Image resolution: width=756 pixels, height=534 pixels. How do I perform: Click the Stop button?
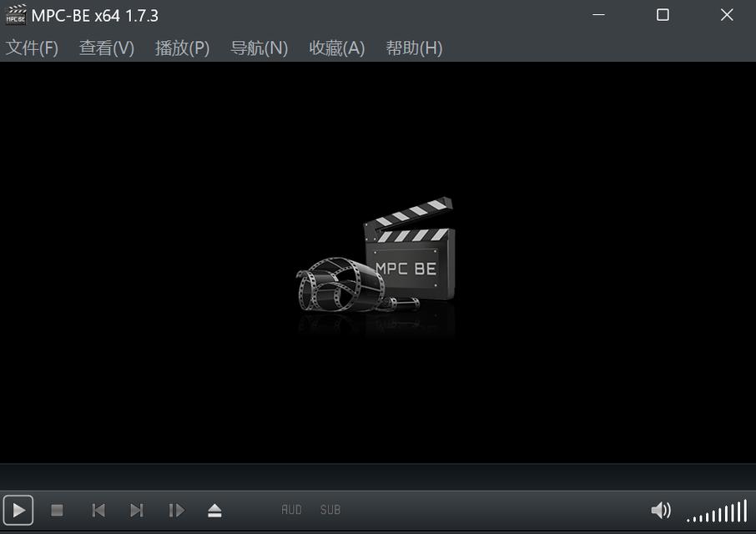coord(57,510)
